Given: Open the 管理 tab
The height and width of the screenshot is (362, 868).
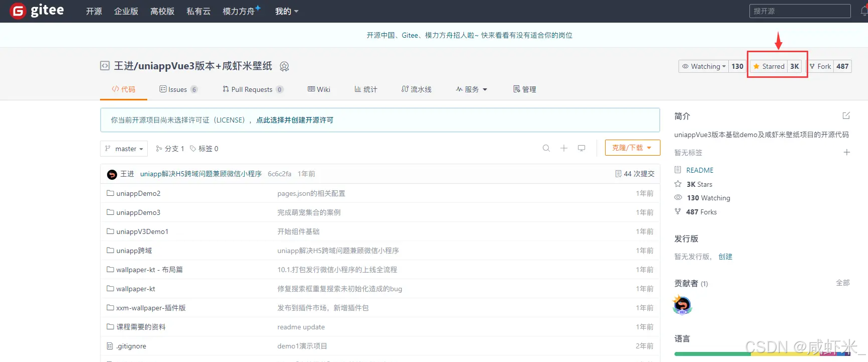Looking at the screenshot, I should [525, 89].
